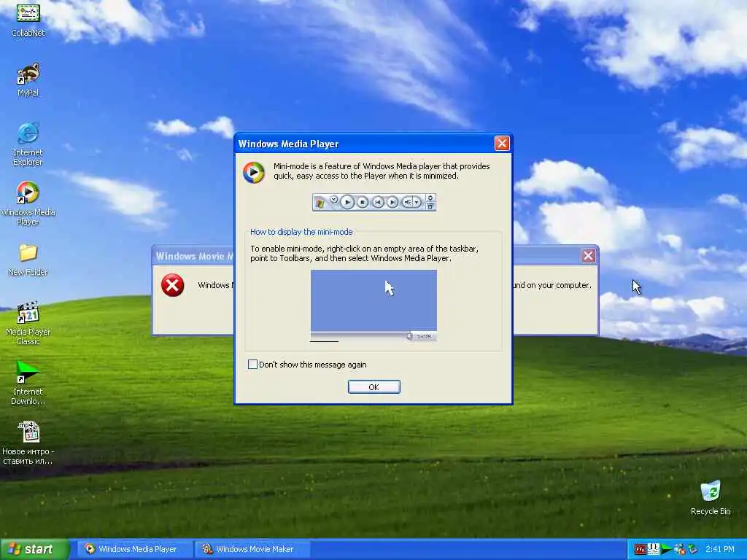Screen dimensions: 747x560
Task: Click the taskbar illustration in the mini-mode dialog
Action: (x=373, y=306)
